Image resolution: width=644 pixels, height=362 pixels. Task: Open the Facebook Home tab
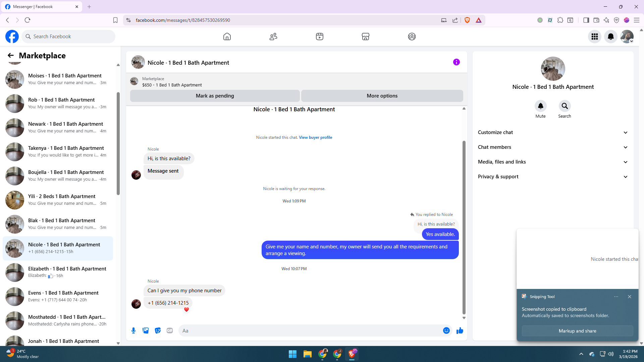(x=227, y=37)
